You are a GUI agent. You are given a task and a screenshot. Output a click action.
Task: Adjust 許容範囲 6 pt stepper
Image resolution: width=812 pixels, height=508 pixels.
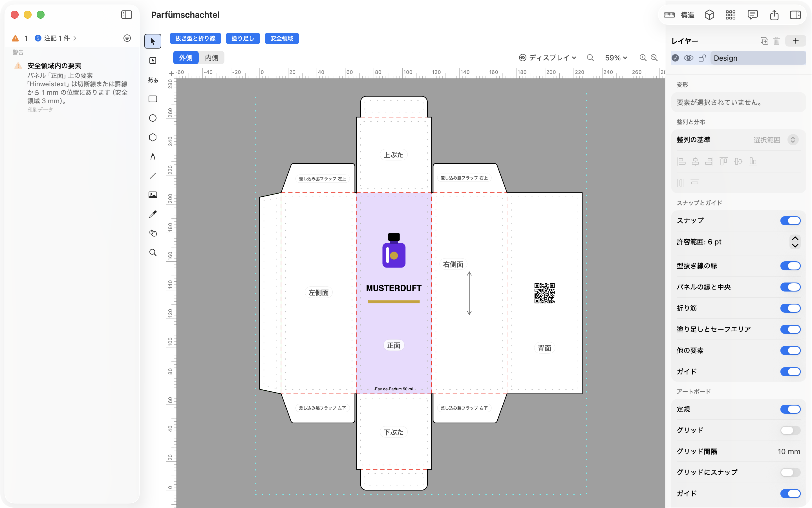(x=795, y=242)
